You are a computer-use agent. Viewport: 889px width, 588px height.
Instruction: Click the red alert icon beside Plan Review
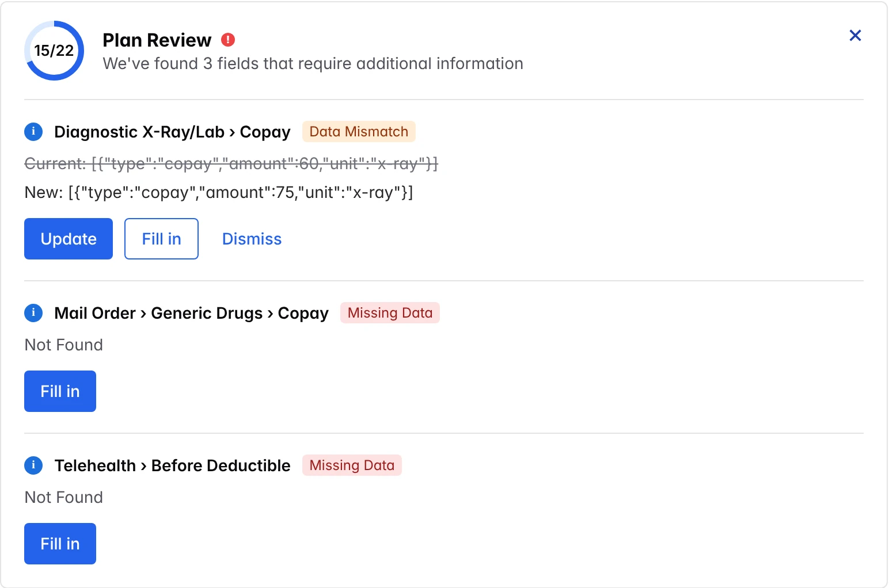(x=228, y=40)
